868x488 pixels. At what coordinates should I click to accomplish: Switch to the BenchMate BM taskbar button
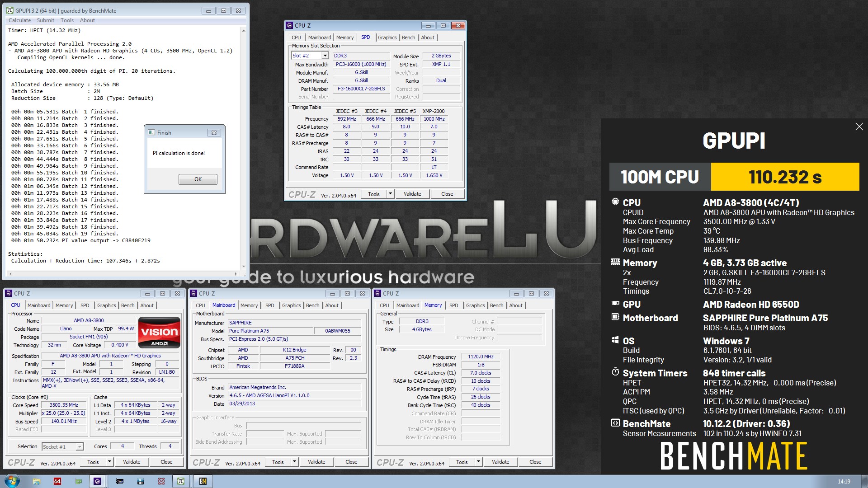click(203, 481)
